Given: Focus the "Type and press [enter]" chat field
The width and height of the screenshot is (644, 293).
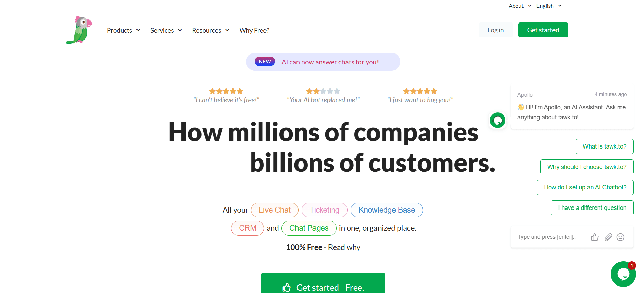Looking at the screenshot, I should point(548,237).
